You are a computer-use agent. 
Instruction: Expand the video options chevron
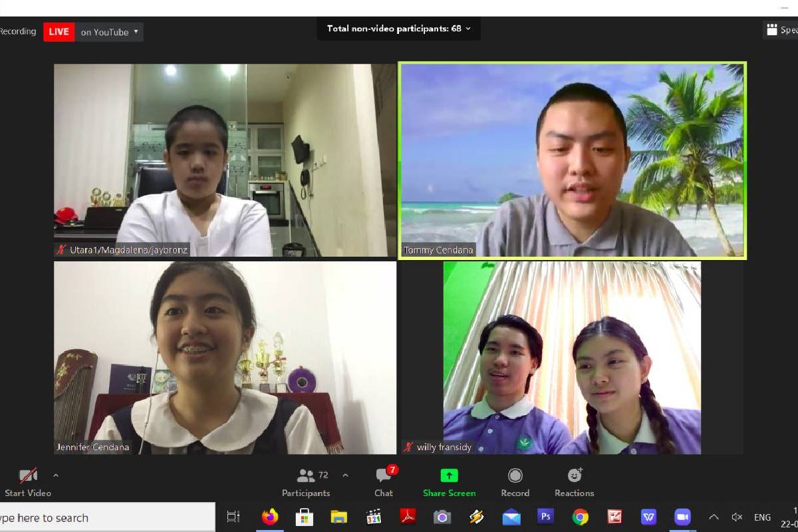tap(56, 475)
